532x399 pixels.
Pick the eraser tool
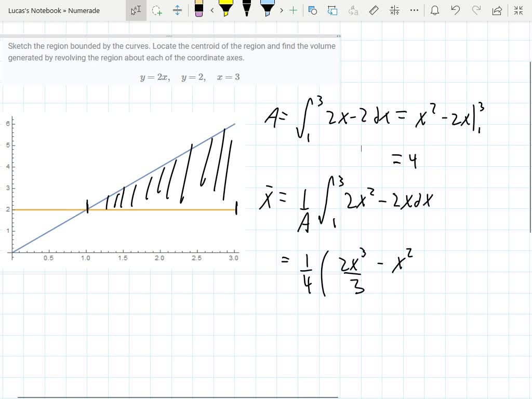(198, 10)
